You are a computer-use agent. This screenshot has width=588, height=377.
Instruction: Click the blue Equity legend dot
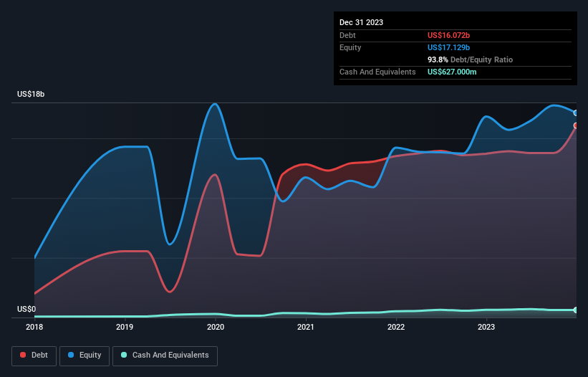71,355
